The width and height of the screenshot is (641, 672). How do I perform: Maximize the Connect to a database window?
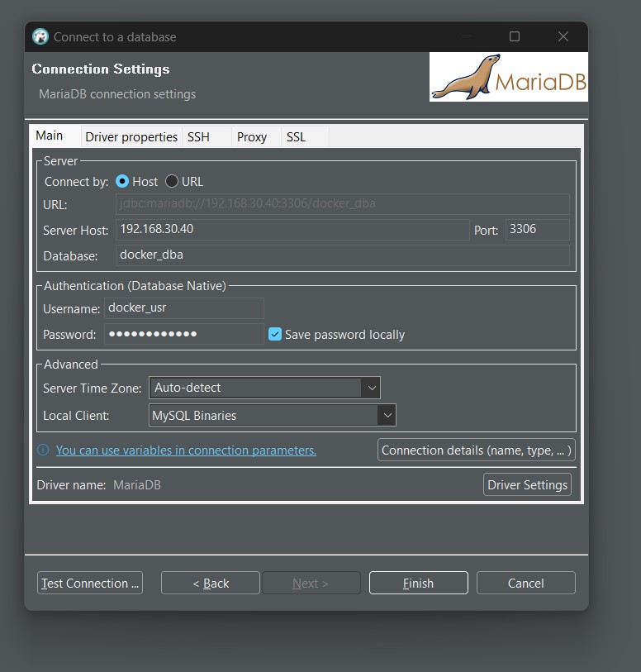515,37
